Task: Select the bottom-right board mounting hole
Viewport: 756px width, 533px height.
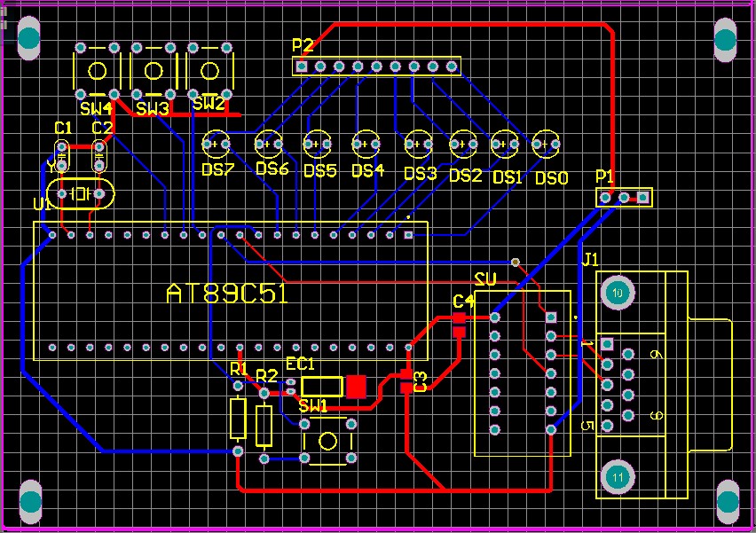Action: (728, 502)
